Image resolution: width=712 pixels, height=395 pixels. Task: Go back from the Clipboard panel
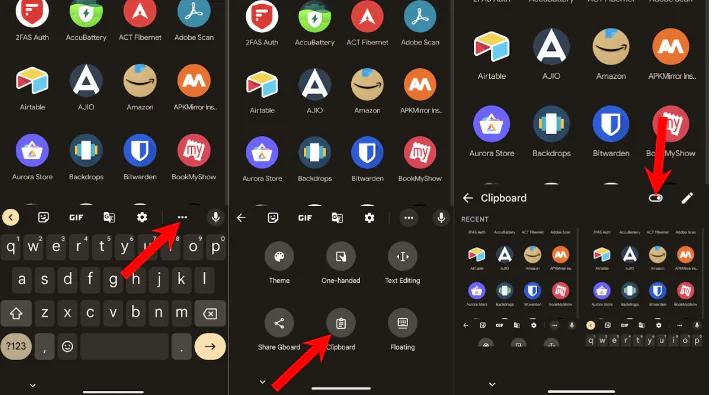pos(467,198)
